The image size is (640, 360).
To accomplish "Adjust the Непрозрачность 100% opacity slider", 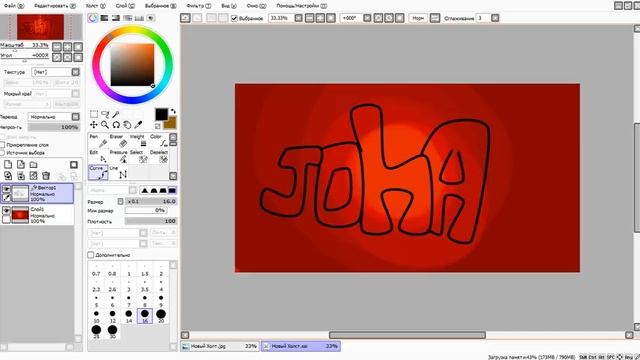I will click(53, 127).
